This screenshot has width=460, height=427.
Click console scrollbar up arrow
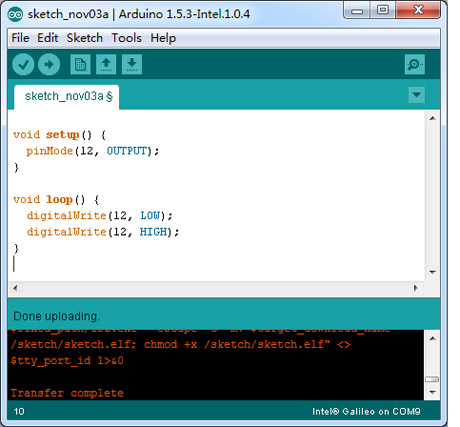pos(433,339)
